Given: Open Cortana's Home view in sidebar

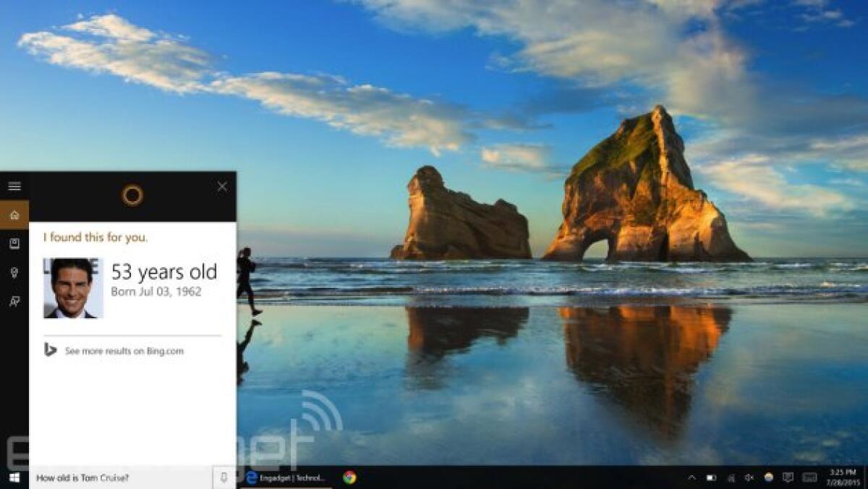Looking at the screenshot, I should (x=13, y=213).
